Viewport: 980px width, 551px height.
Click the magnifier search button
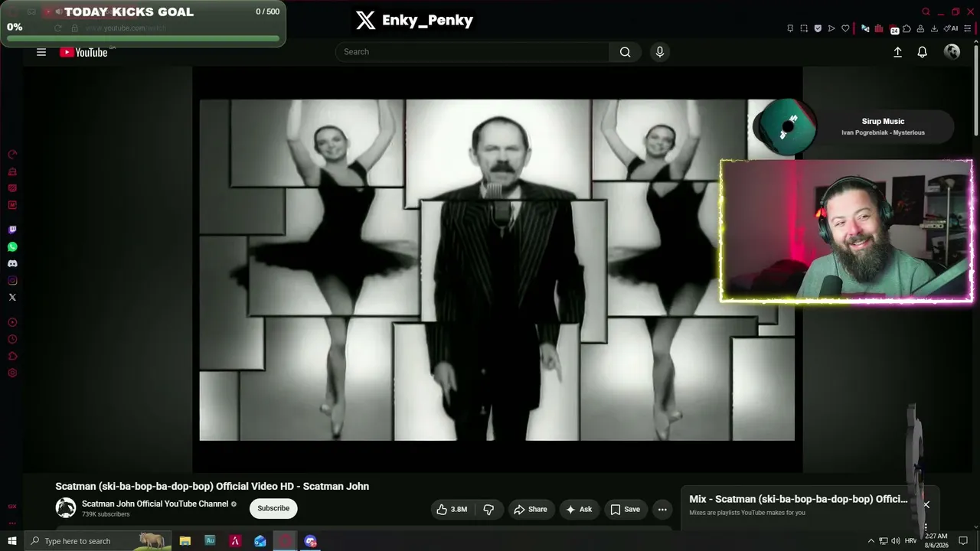pyautogui.click(x=625, y=52)
